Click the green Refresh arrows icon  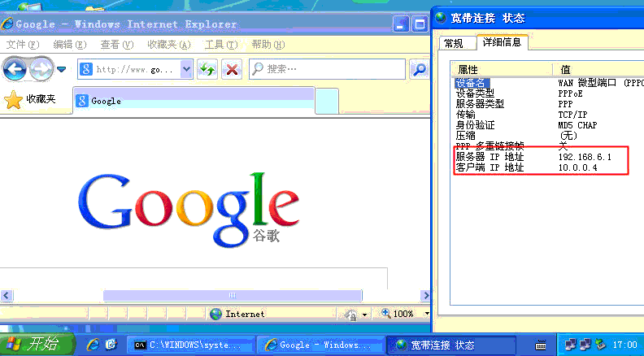(x=207, y=69)
